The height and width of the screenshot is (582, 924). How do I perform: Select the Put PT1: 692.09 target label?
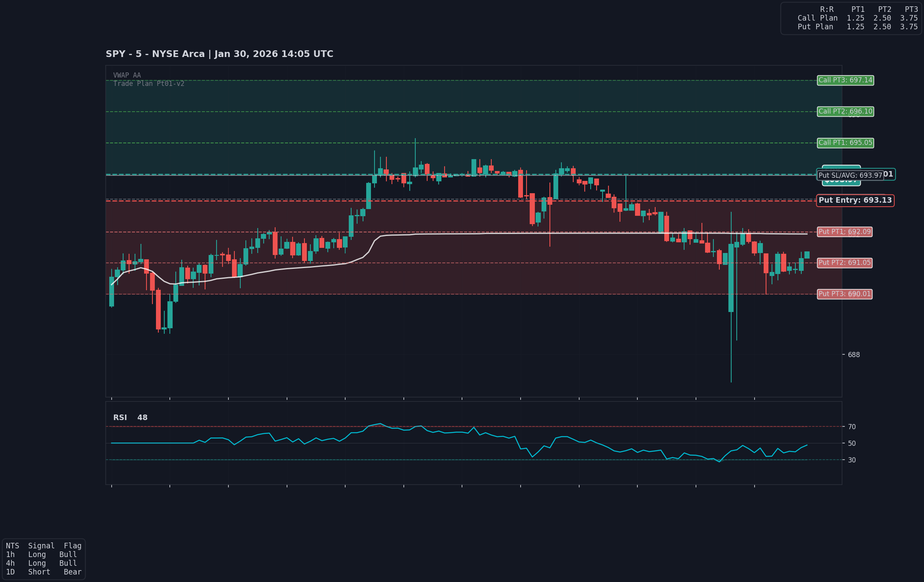tap(844, 232)
